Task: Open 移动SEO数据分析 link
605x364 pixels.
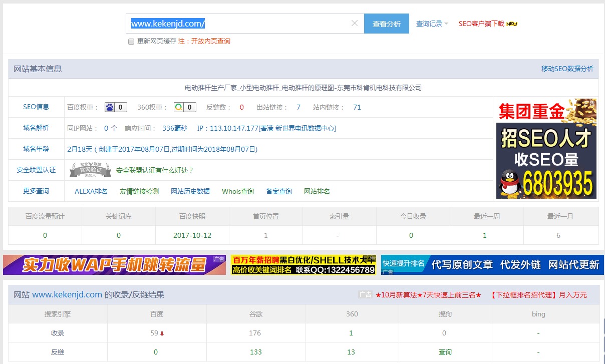Action: pos(567,69)
